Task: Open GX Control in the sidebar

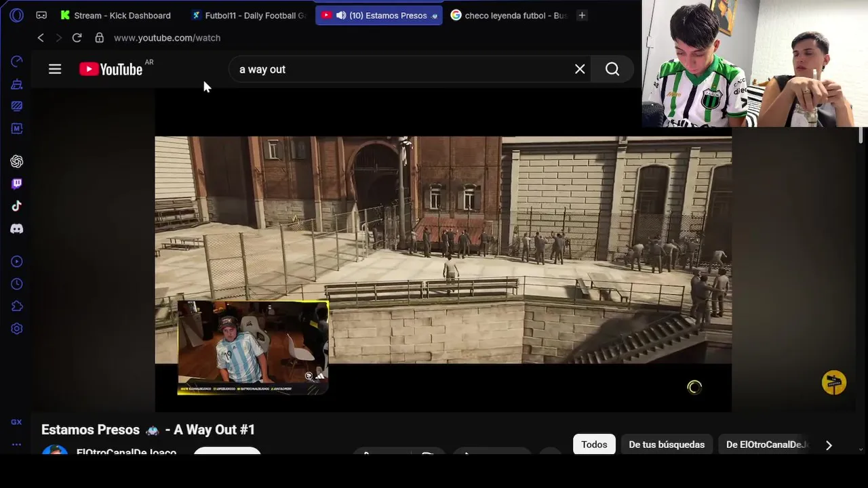Action: coord(17,62)
